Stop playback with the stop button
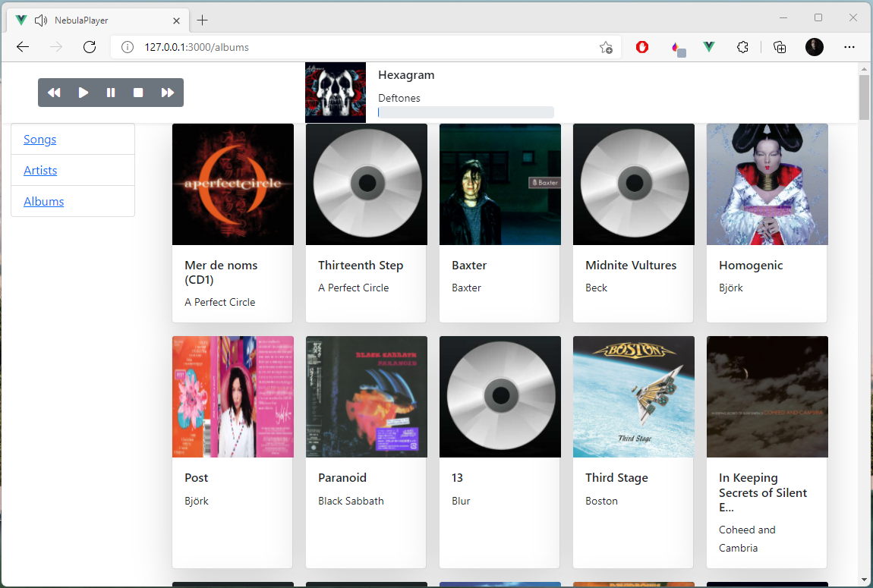Viewport: 873px width, 588px height. point(138,93)
